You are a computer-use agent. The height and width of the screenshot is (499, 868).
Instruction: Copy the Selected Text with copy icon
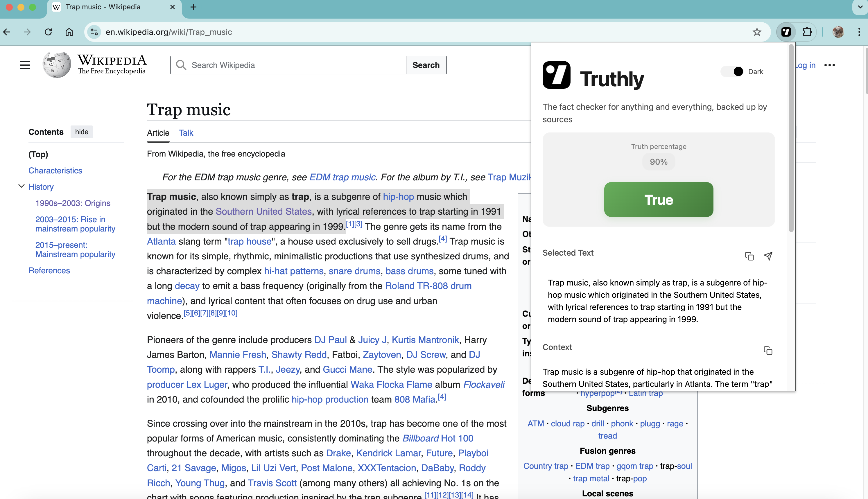point(749,256)
